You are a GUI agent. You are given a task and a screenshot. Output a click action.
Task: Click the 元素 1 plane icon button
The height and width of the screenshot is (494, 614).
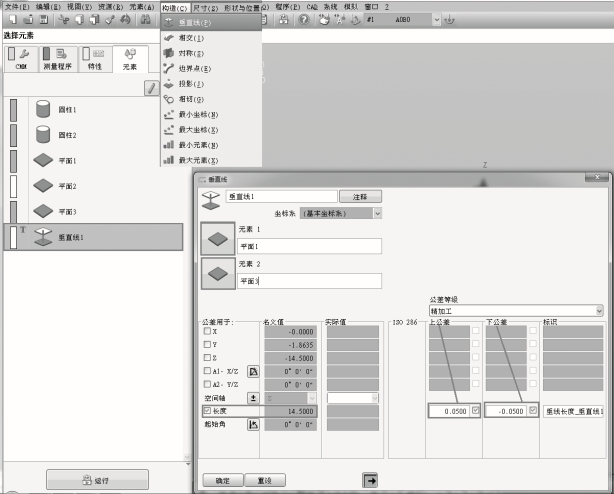coord(217,238)
